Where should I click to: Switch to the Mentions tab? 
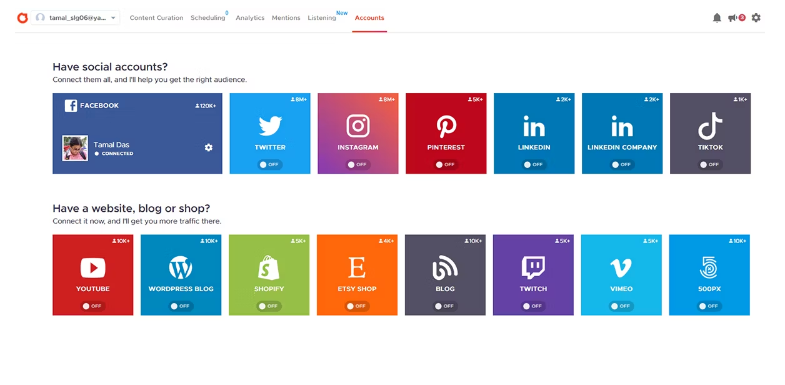286,18
